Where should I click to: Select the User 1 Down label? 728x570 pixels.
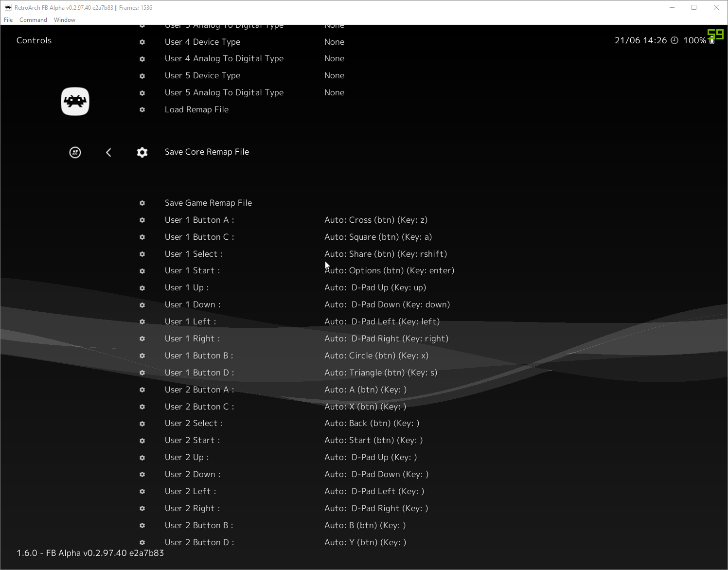point(193,305)
